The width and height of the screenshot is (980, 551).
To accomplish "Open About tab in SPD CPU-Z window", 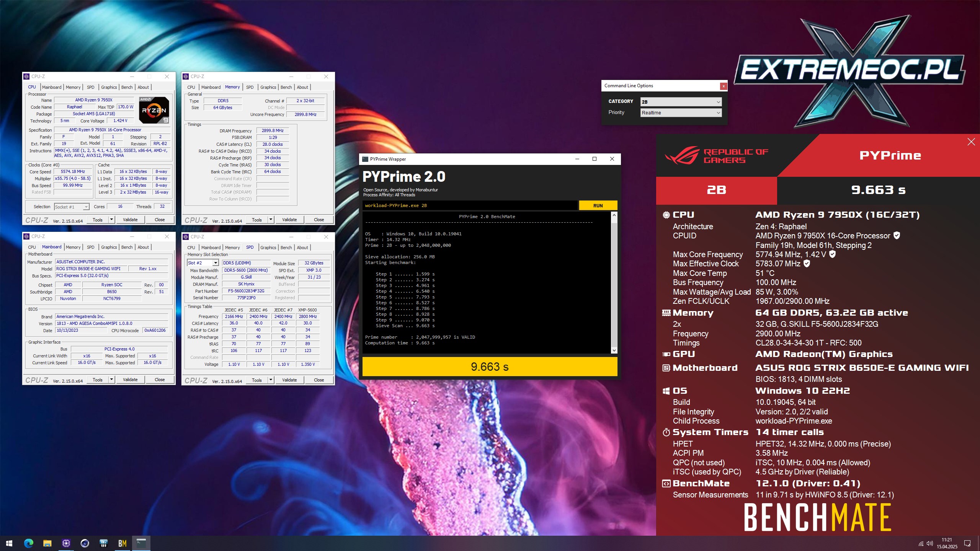I will click(x=302, y=248).
